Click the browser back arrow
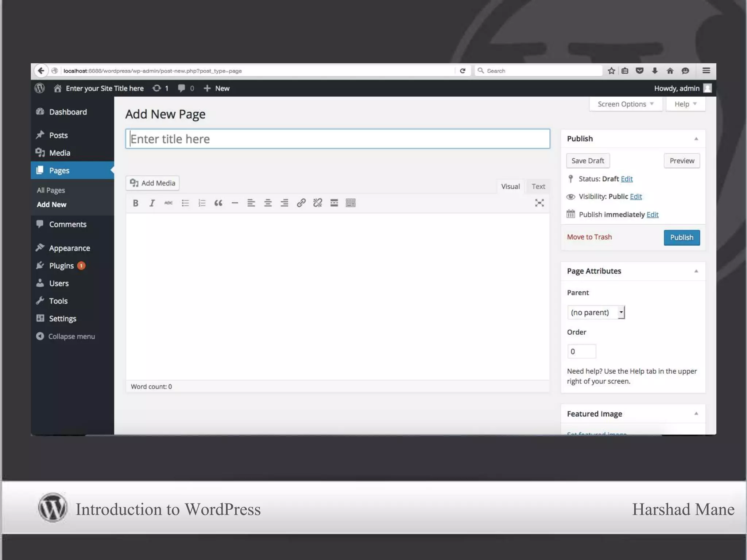This screenshot has width=747, height=560. pos(41,71)
